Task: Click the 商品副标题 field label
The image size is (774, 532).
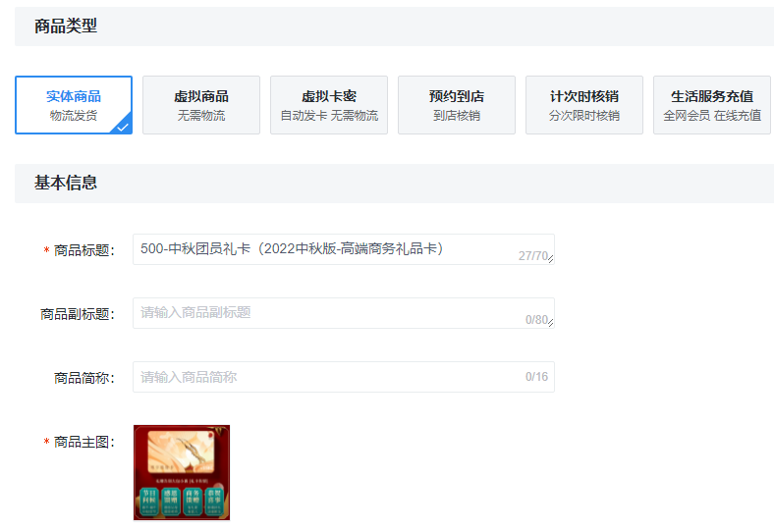Action: pos(78,315)
